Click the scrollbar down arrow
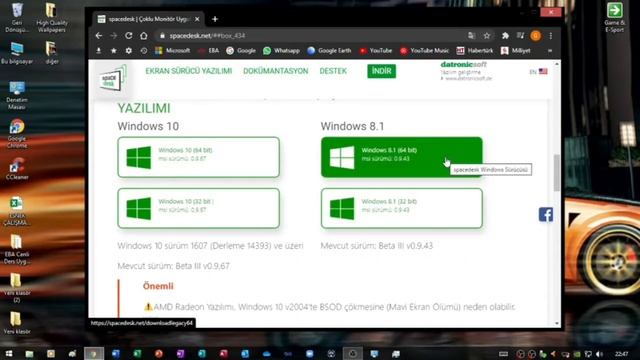640x360 pixels. tap(557, 324)
